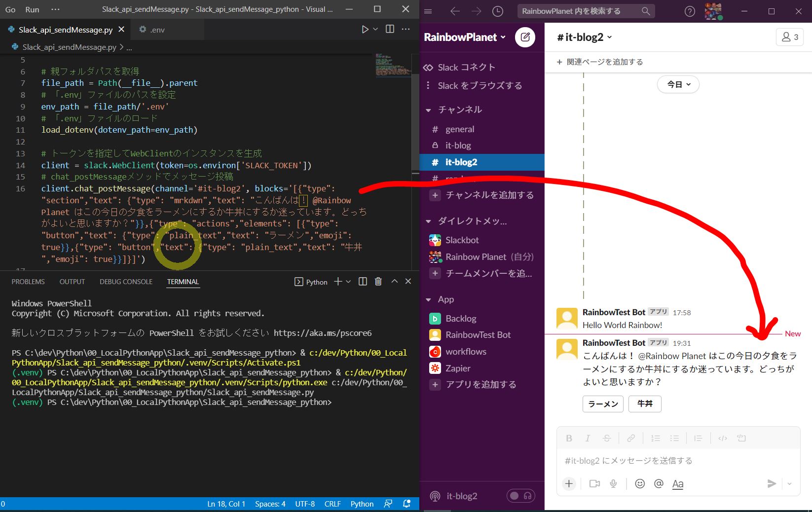The image size is (812, 512).
Task: Toggle huddle switch for it-blog2
Action: [521, 496]
